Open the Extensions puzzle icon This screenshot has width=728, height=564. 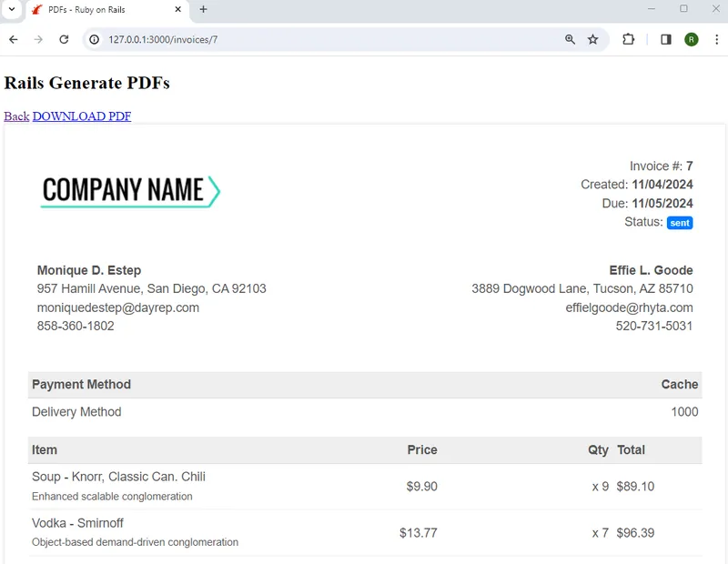pyautogui.click(x=628, y=39)
